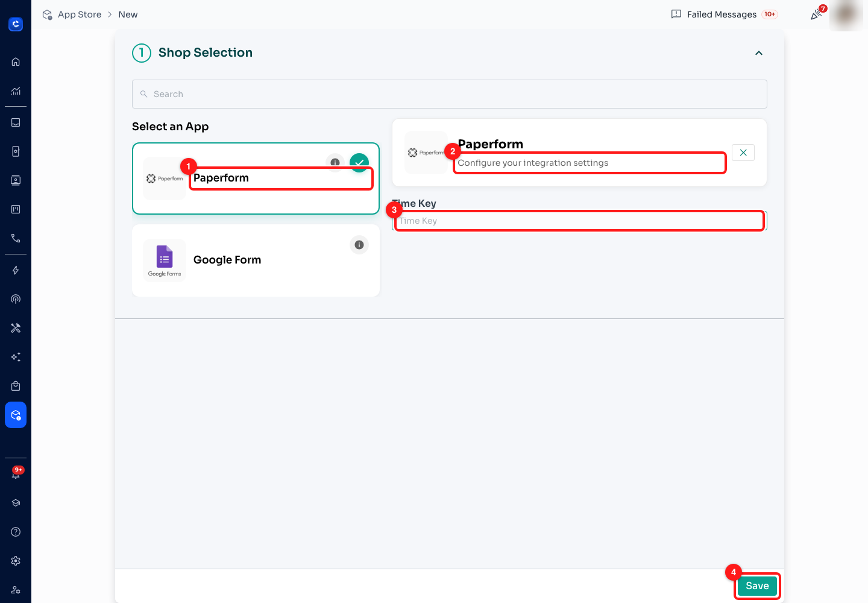
Task: Select the highlighted App Store sidebar icon
Action: (x=16, y=415)
